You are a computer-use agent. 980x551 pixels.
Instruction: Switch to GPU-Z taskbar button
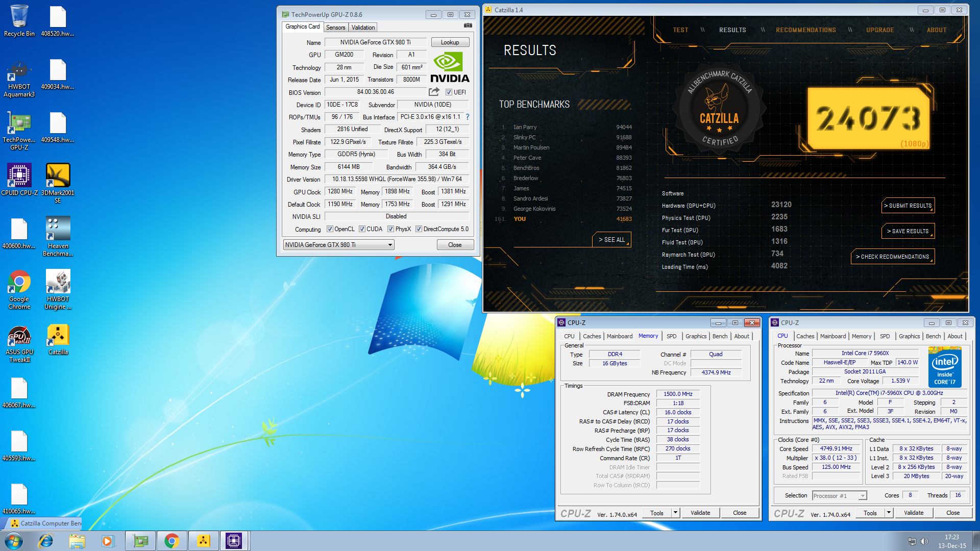pyautogui.click(x=140, y=541)
